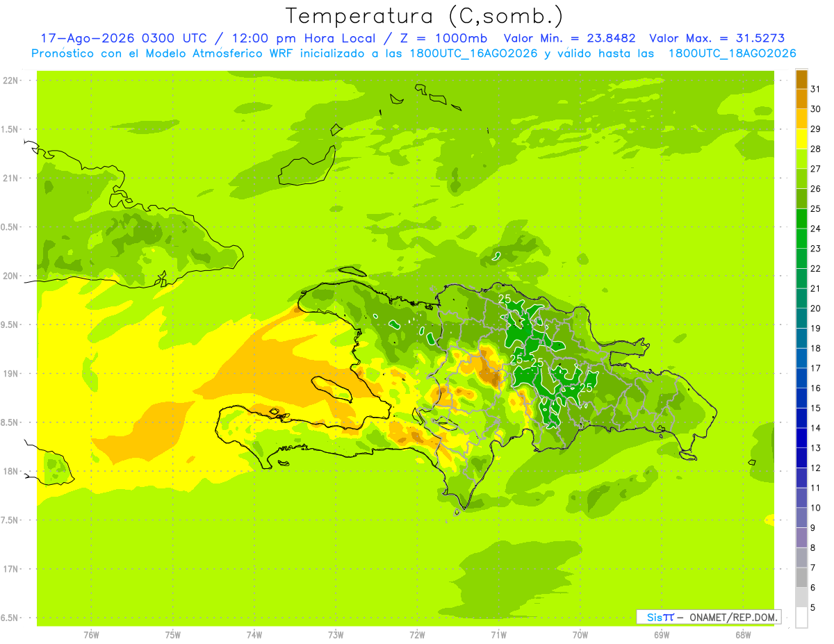Pick the legend swatch between 27 and 28
Image resolution: width=834 pixels, height=644 pixels.
coord(801,158)
